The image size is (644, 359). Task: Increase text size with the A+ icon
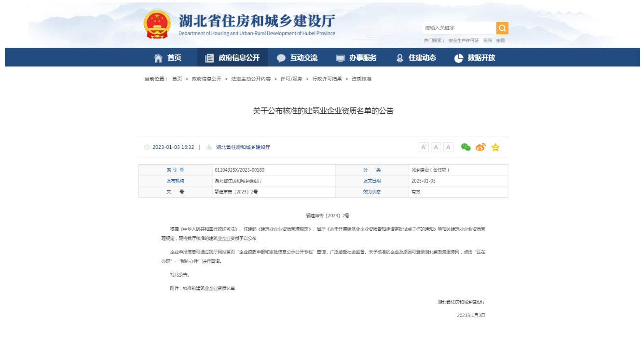(424, 147)
